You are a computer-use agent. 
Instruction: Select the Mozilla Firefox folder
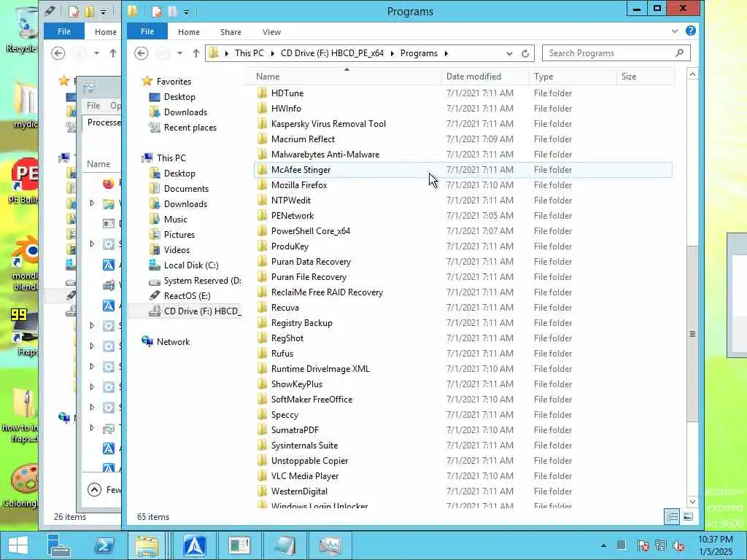point(298,184)
